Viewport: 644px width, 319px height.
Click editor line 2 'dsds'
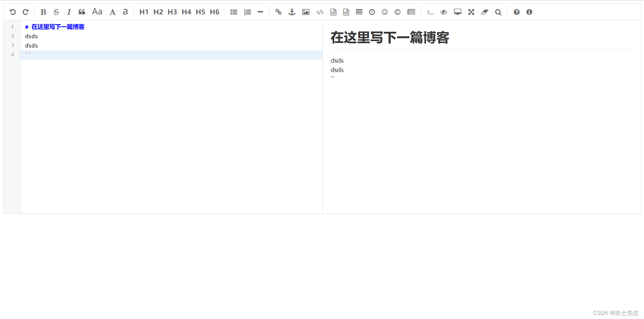(x=32, y=36)
